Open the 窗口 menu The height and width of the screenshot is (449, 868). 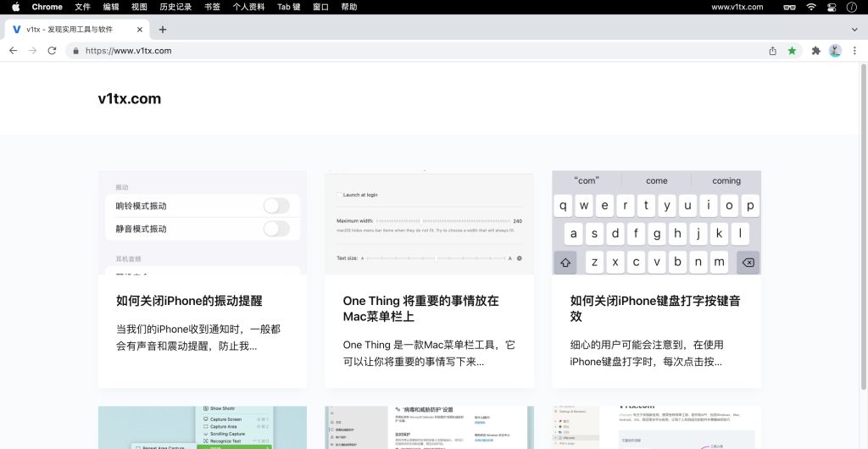[320, 7]
